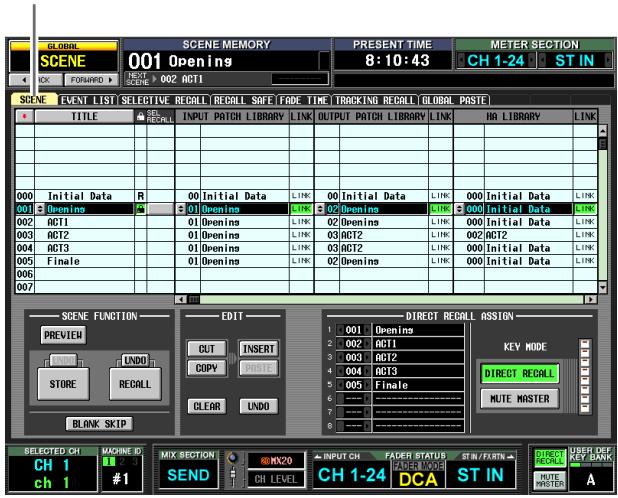The height and width of the screenshot is (498, 618).
Task: Click the top key indicator in KEY MODE strip
Action: click(585, 344)
